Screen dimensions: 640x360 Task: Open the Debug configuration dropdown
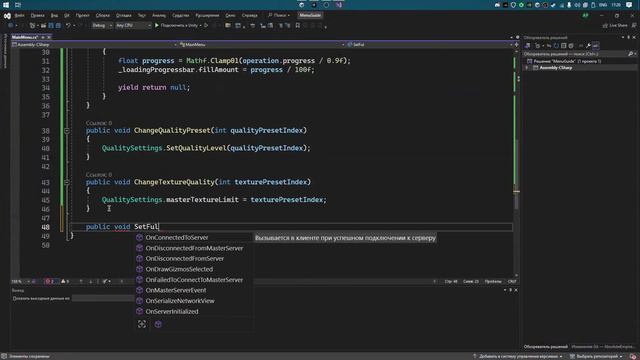coord(102,25)
